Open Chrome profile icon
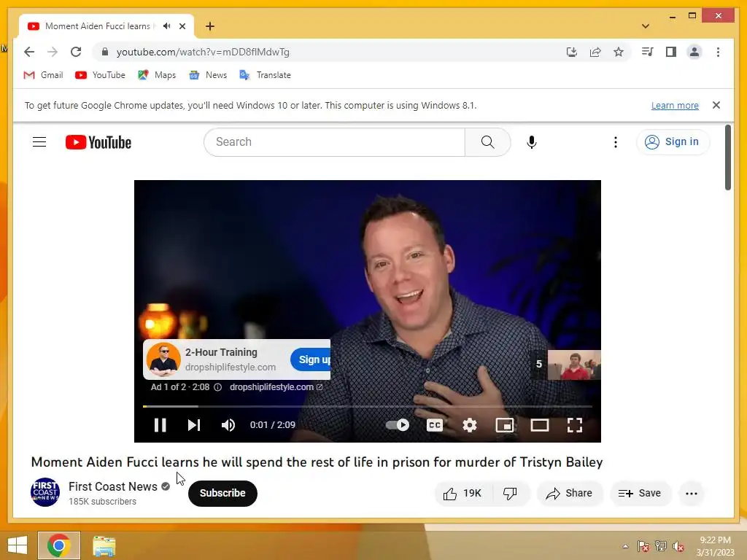Screen dimensions: 747x560 694,52
